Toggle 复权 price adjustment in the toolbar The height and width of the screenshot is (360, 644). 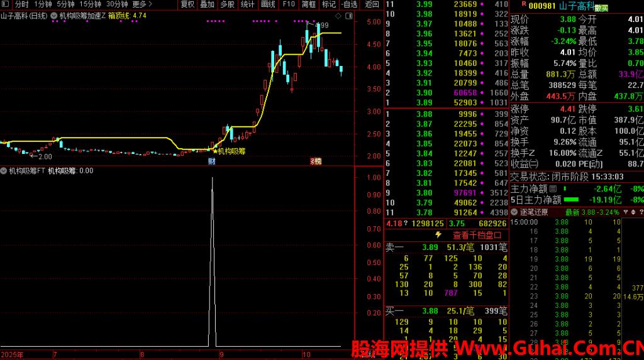pos(187,4)
